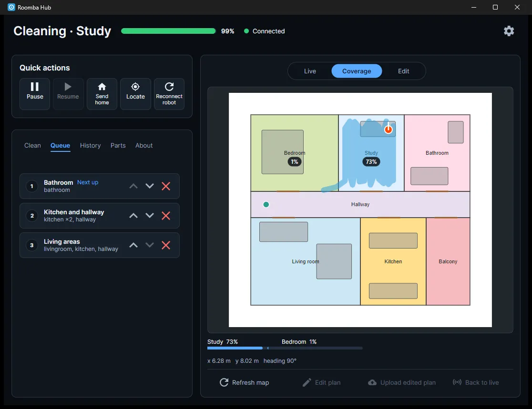This screenshot has height=409, width=532.
Task: Click the Edit plan button
Action: (321, 382)
